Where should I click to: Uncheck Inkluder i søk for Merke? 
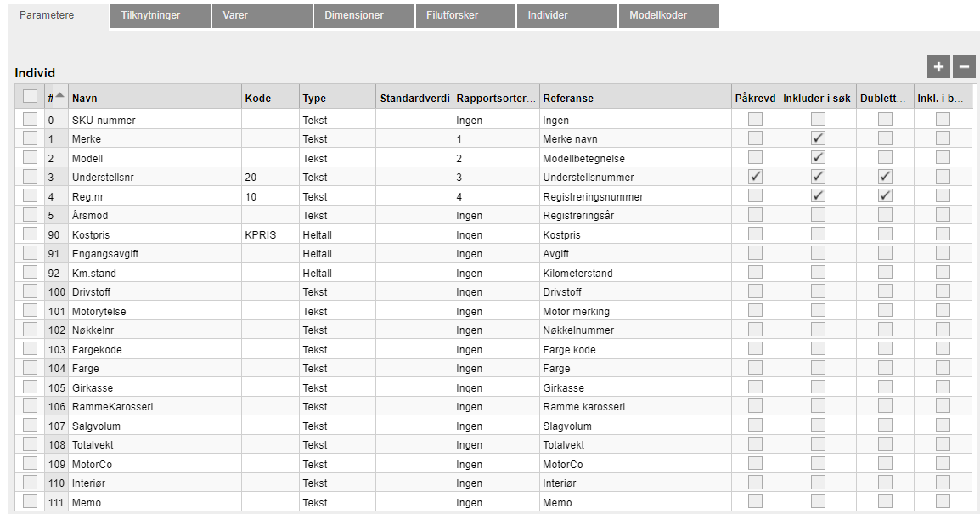tap(818, 138)
